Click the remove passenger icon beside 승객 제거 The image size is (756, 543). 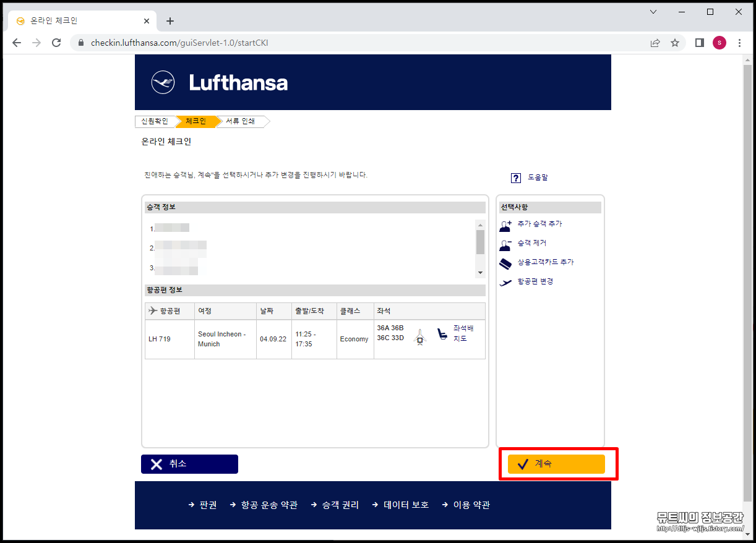point(505,244)
